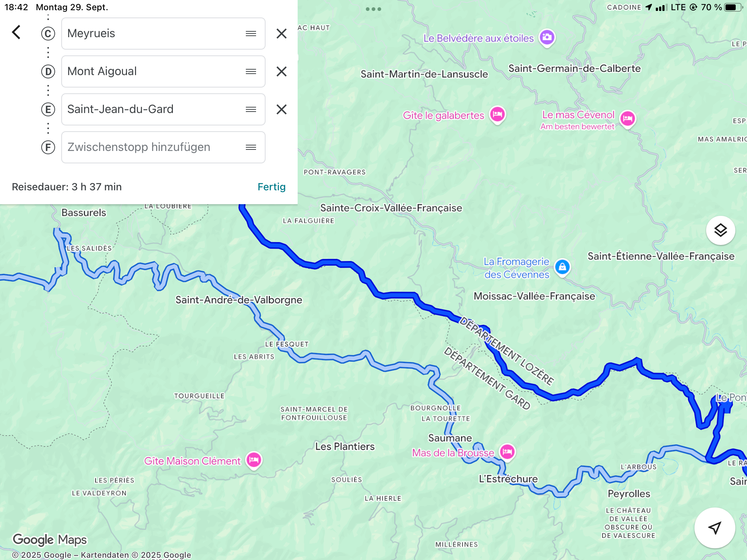Viewport: 747px width, 560px height.
Task: Open the three-dot menu at top
Action: pyautogui.click(x=373, y=9)
